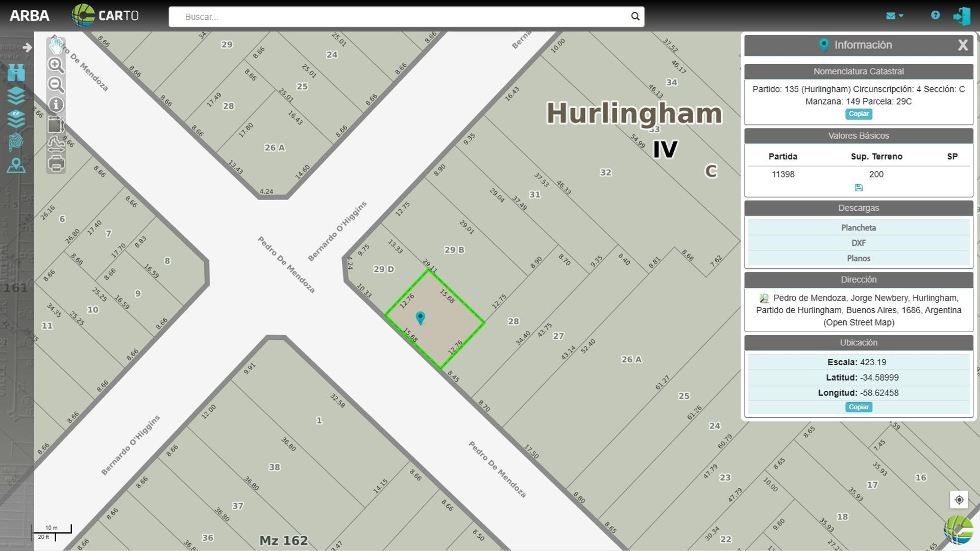
Task: Click the search magnifier icon
Action: point(635,16)
